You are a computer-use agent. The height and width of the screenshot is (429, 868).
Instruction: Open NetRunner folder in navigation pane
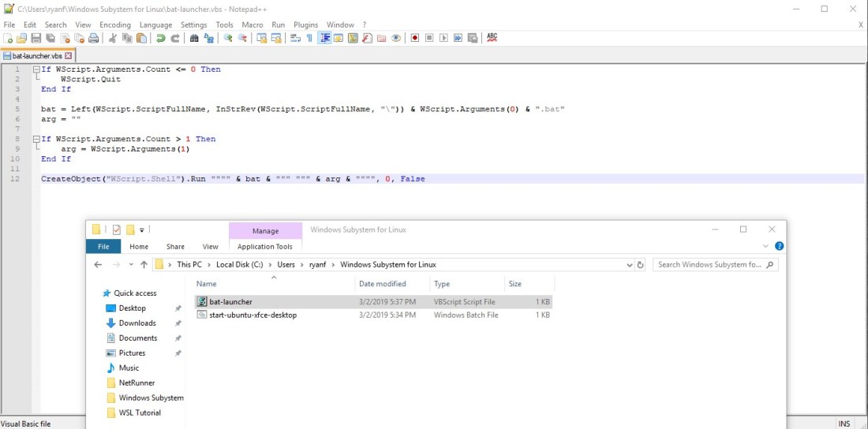click(x=137, y=383)
